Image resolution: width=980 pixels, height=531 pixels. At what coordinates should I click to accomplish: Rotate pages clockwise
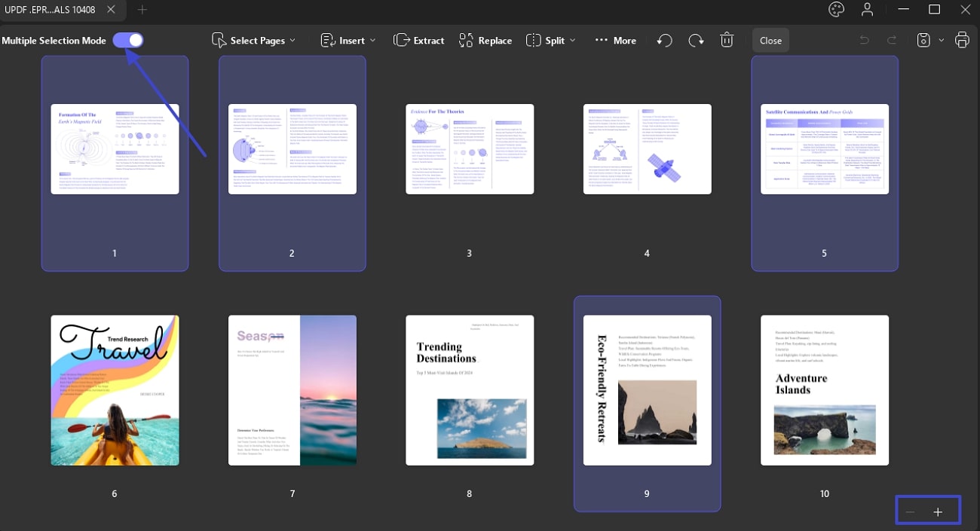click(696, 41)
